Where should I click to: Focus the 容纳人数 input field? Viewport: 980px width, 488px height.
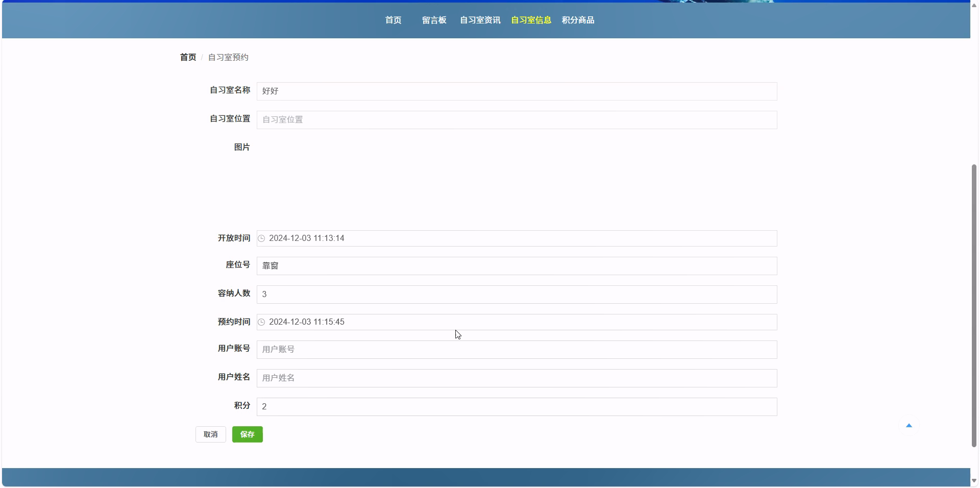click(517, 295)
